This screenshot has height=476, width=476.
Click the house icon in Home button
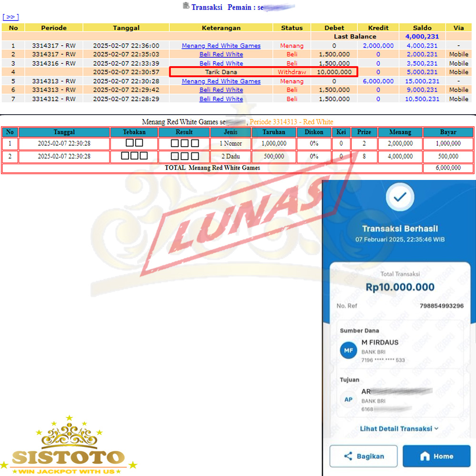point(425,456)
